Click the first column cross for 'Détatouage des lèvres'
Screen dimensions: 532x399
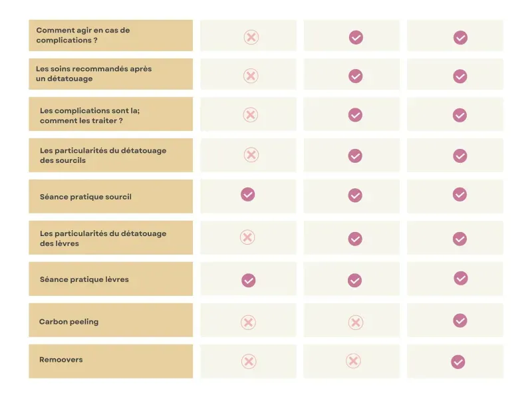[x=247, y=237]
